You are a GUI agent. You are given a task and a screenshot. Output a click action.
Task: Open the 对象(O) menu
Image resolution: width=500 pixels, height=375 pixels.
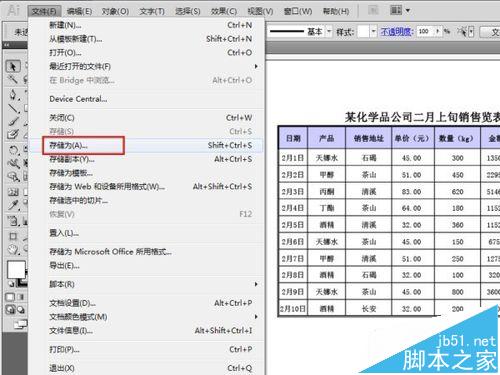tap(115, 11)
